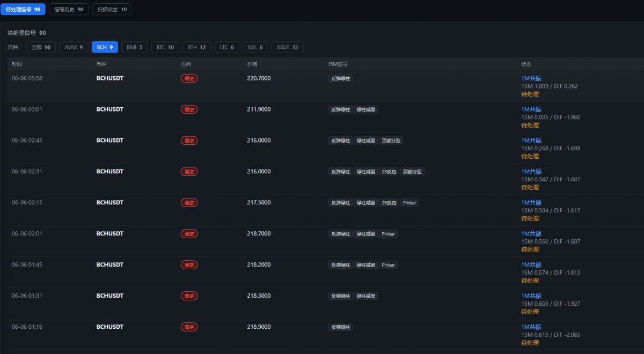Click the red direction badge in 05:58 row
The width and height of the screenshot is (644, 354).
click(189, 78)
